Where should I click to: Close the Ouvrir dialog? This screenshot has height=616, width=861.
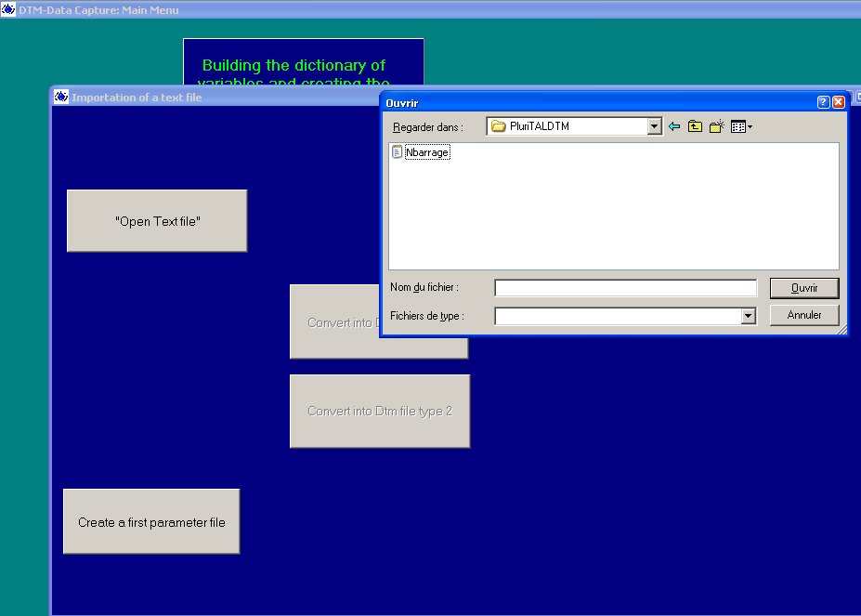tap(839, 102)
